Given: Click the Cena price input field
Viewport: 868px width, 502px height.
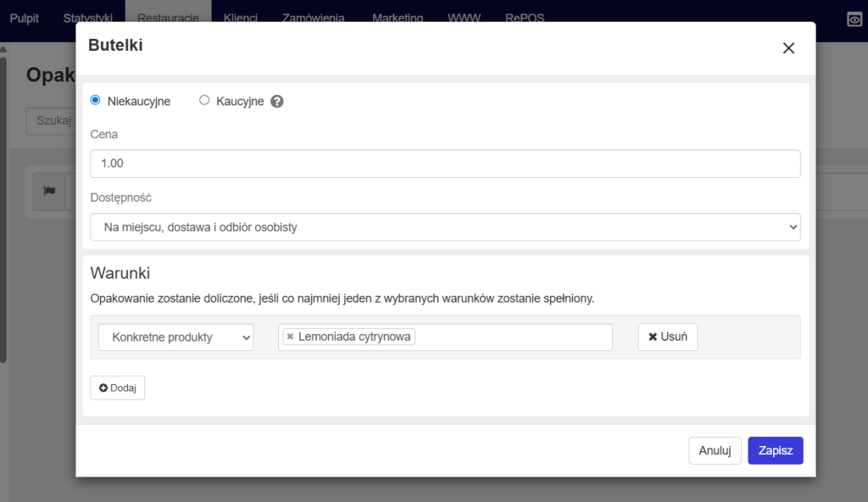Looking at the screenshot, I should [x=445, y=164].
